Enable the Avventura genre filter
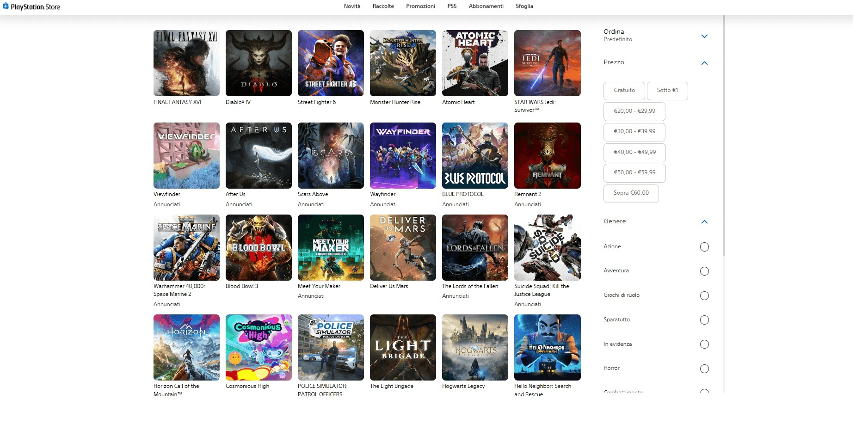The width and height of the screenshot is (868, 424). 704,271
